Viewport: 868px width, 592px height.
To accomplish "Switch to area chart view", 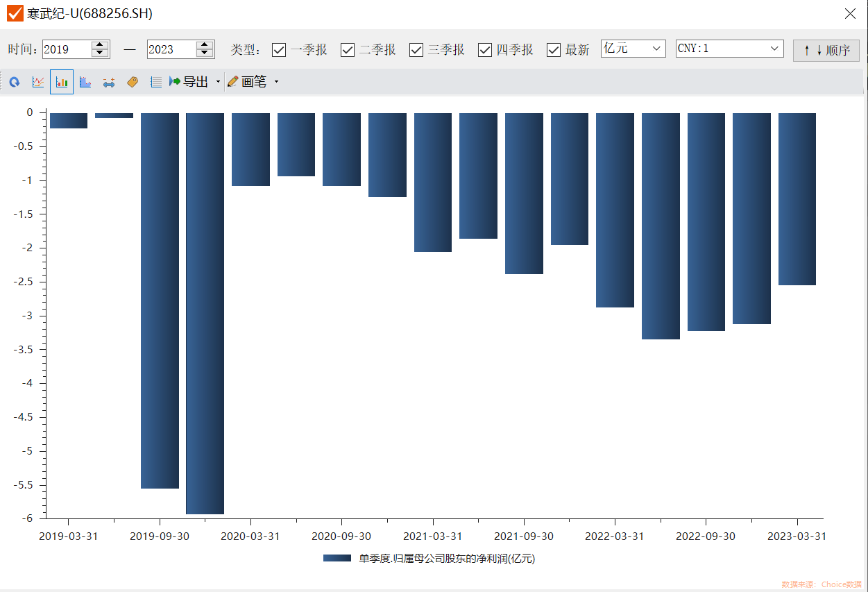I will click(x=85, y=82).
